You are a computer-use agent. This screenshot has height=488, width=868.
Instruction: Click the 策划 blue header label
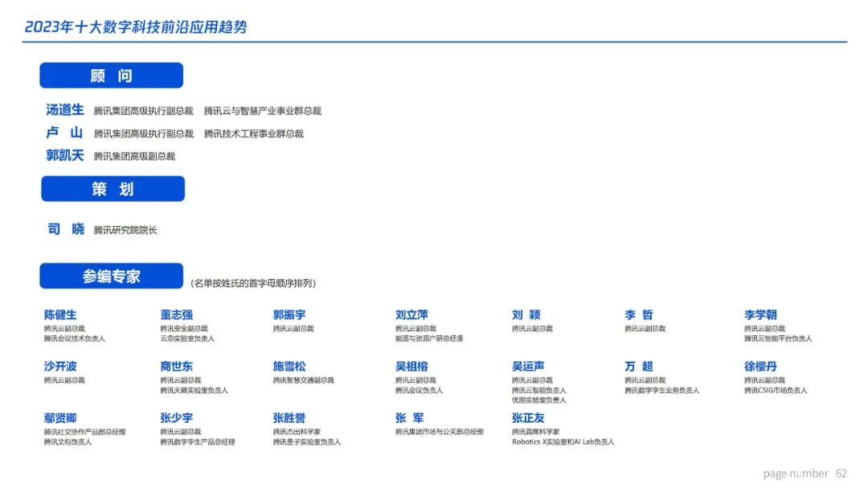113,189
